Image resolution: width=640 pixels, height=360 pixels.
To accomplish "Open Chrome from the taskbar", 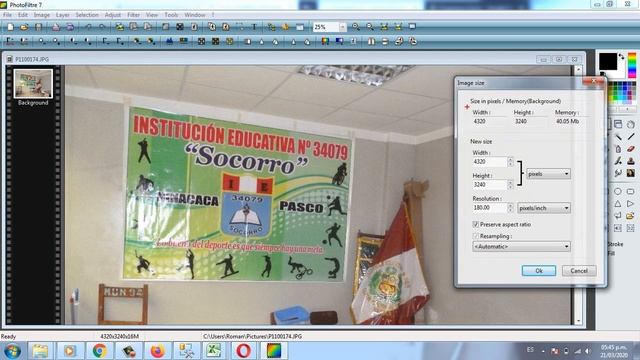I will click(99, 351).
